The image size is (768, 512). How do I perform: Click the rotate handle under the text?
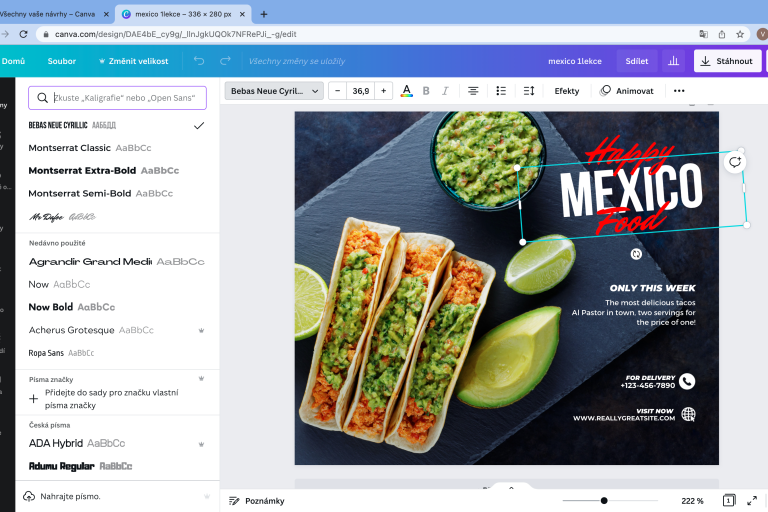coord(636,254)
